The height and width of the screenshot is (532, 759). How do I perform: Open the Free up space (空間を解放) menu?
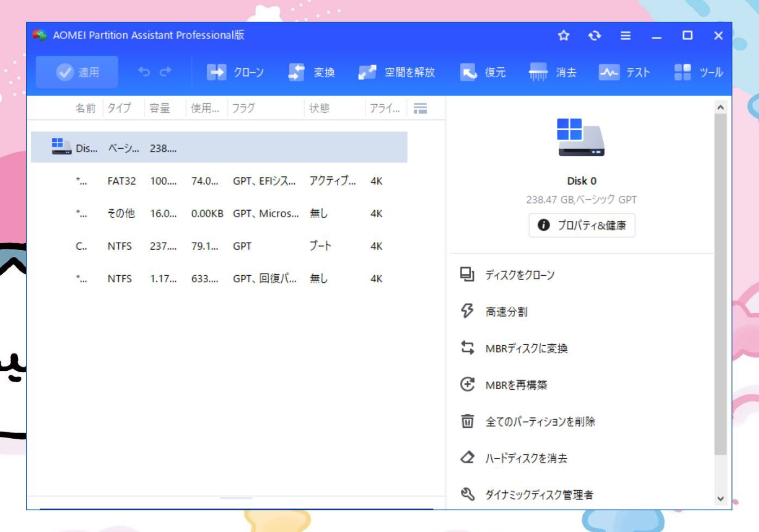pos(396,72)
